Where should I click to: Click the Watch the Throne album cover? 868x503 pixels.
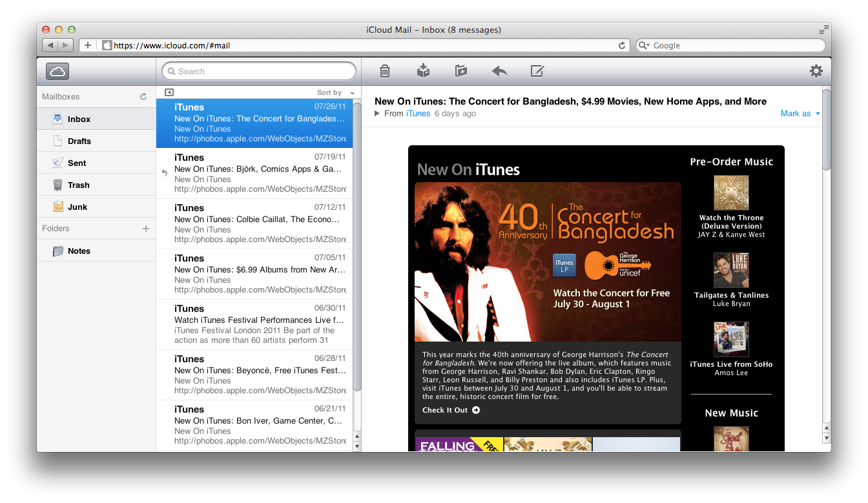click(x=731, y=193)
